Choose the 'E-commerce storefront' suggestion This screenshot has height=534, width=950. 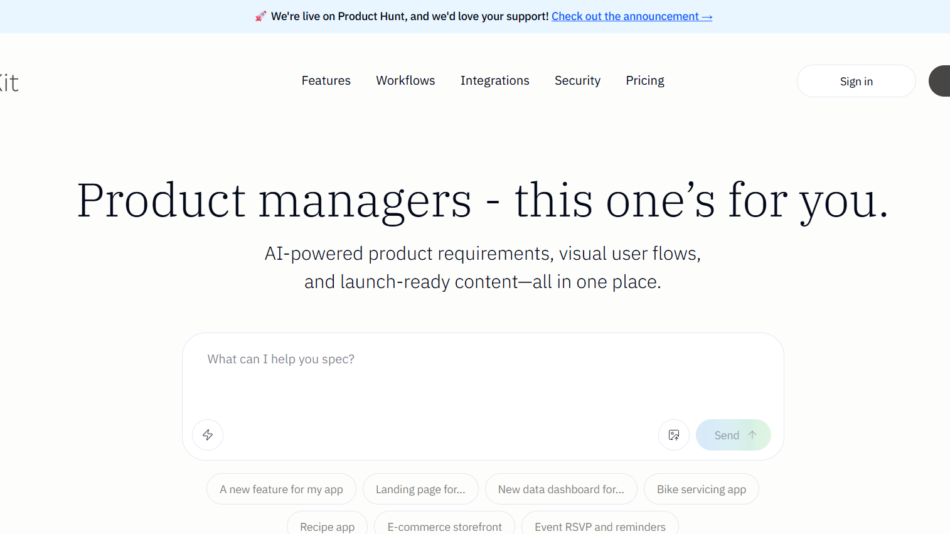(x=444, y=525)
